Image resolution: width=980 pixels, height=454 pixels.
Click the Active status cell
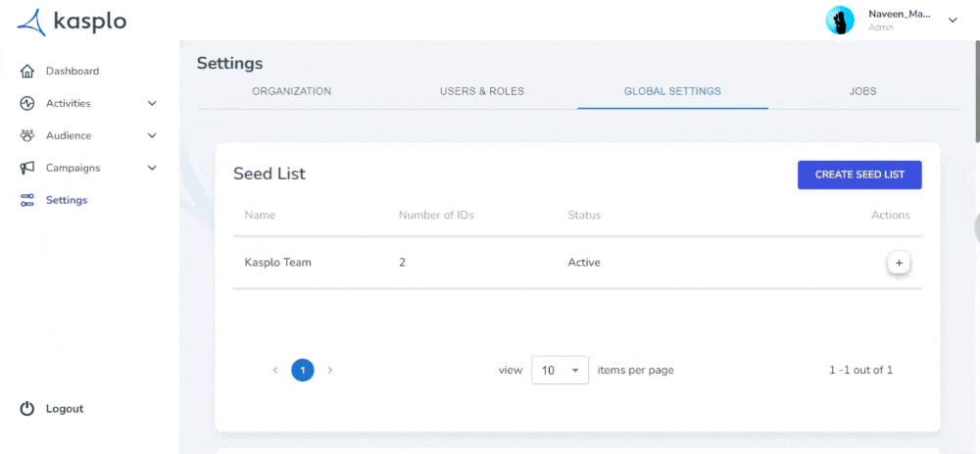[584, 263]
